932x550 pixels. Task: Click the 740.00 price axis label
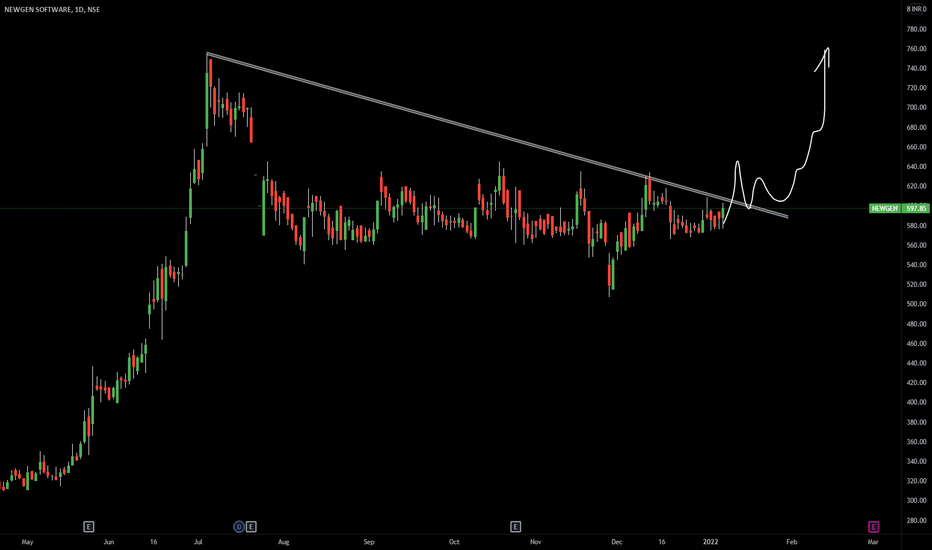click(x=917, y=68)
